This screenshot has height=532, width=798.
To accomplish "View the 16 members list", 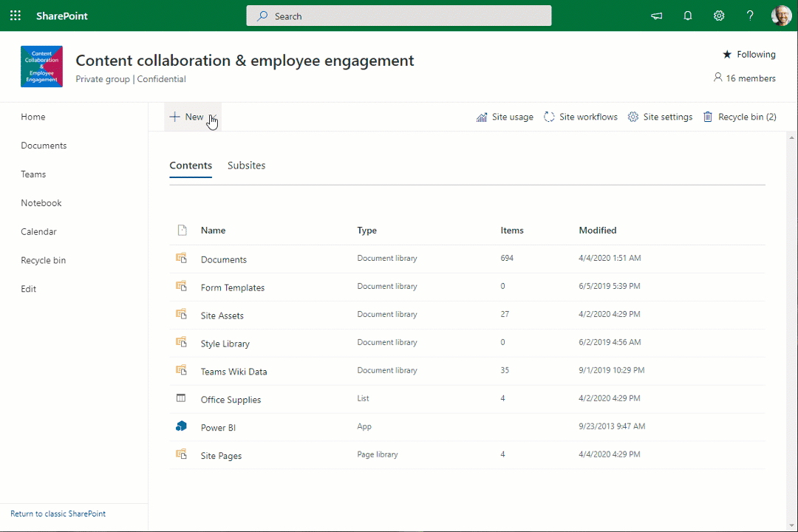I will click(x=744, y=78).
